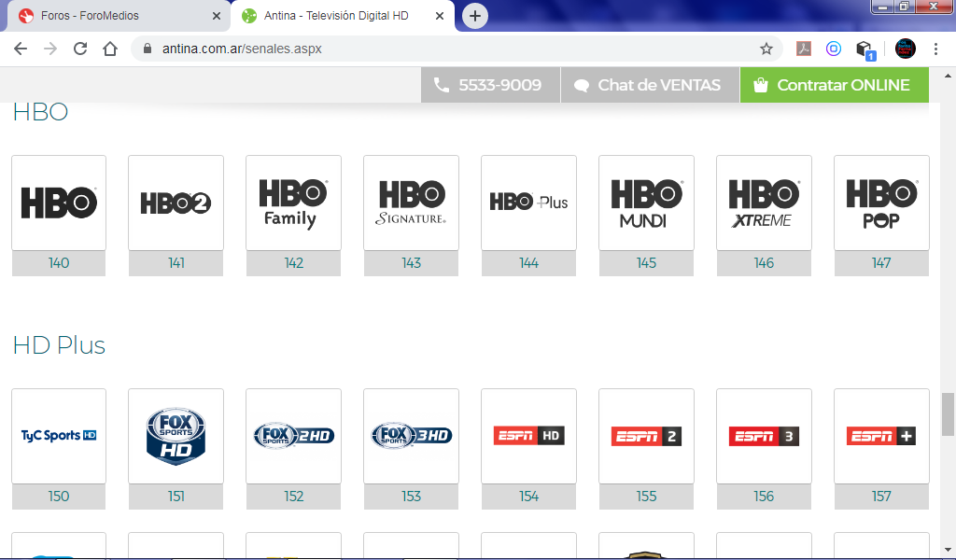
Task: Select the HBO 2 channel logo
Action: 176,203
